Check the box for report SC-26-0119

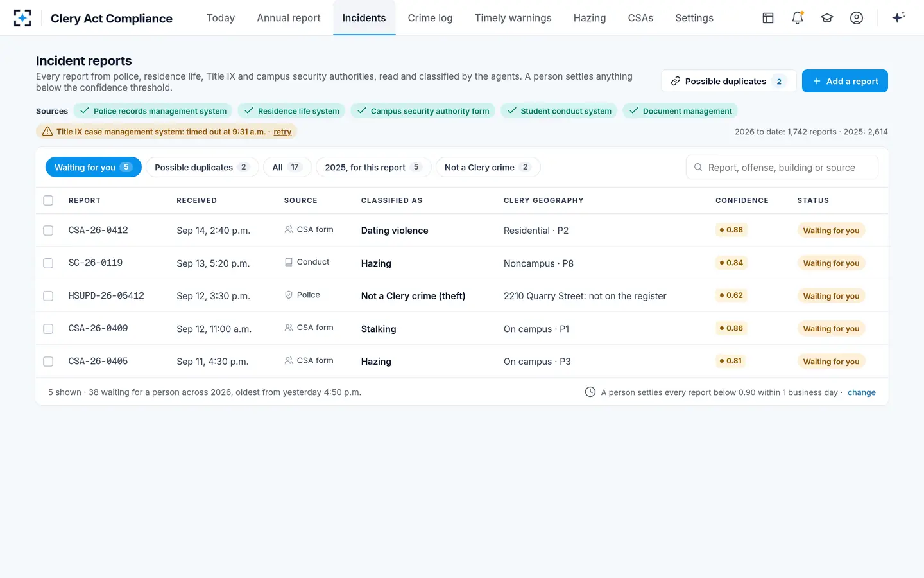pos(48,263)
